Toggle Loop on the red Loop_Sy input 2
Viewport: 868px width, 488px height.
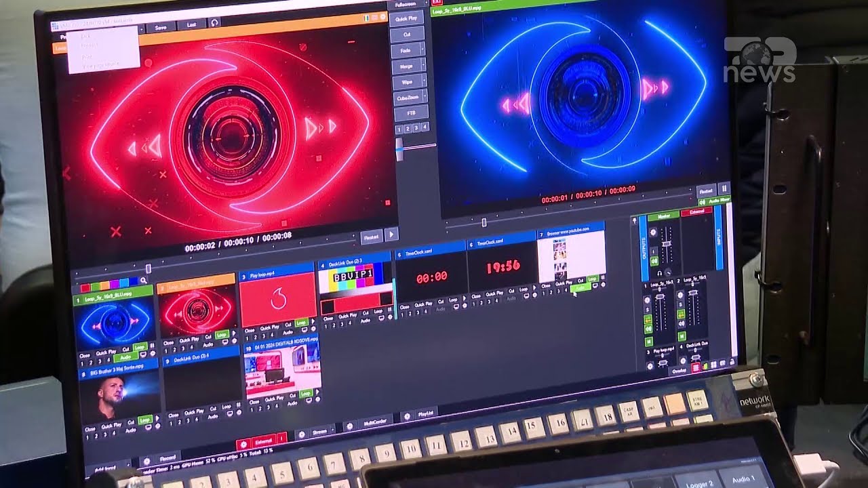[x=222, y=335]
